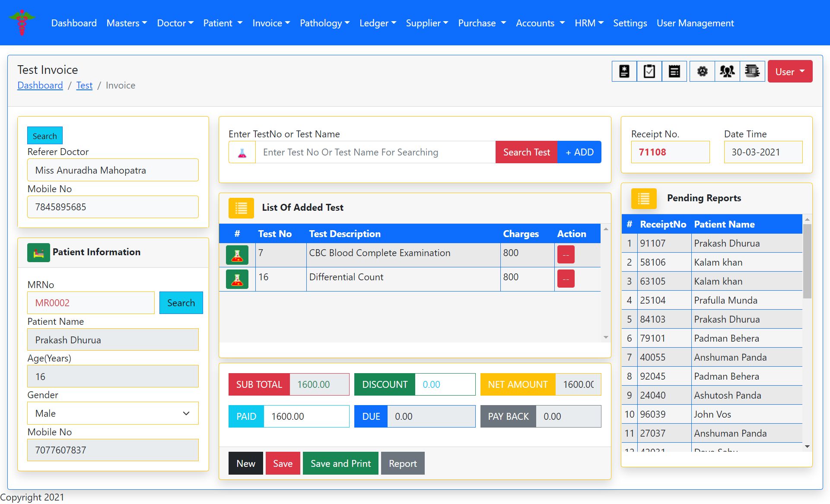Open the HRM navigation menu
Screen dimensions: 830x504
click(588, 23)
